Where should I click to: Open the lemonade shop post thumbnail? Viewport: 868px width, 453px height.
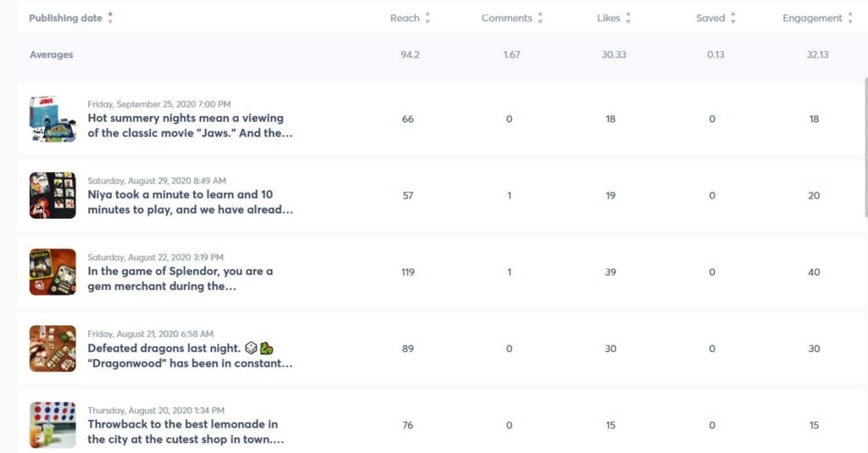click(x=53, y=425)
